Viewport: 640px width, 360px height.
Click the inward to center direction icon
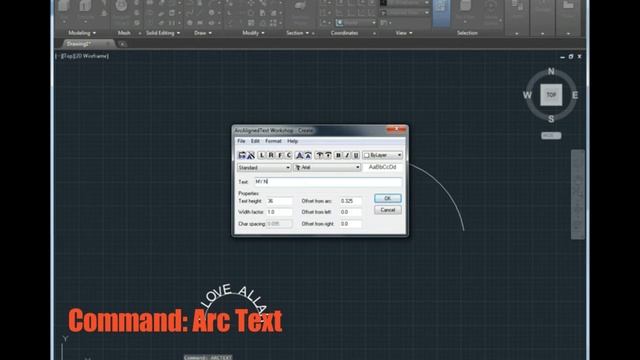pyautogui.click(x=328, y=155)
